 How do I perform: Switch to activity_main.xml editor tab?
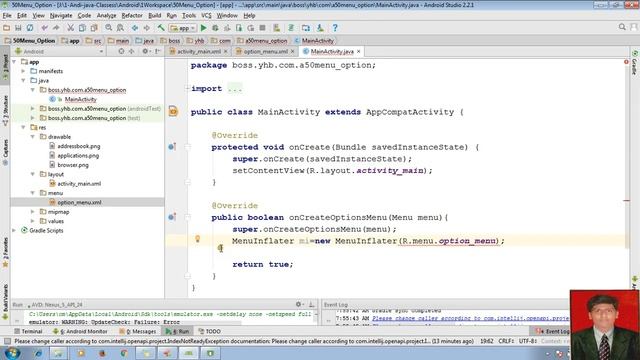[x=199, y=51]
